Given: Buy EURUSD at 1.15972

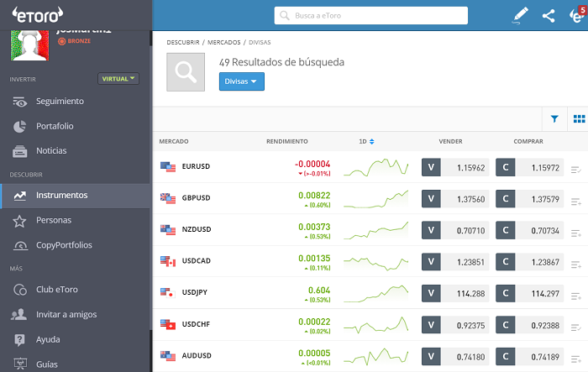Looking at the screenshot, I should (x=529, y=167).
